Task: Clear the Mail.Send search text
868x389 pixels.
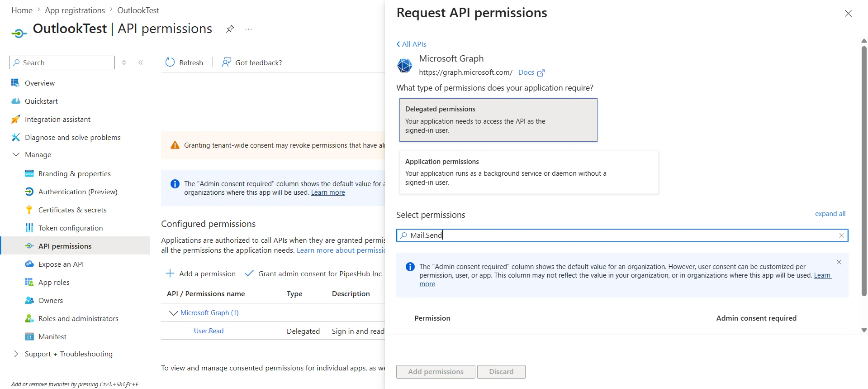Action: point(842,235)
